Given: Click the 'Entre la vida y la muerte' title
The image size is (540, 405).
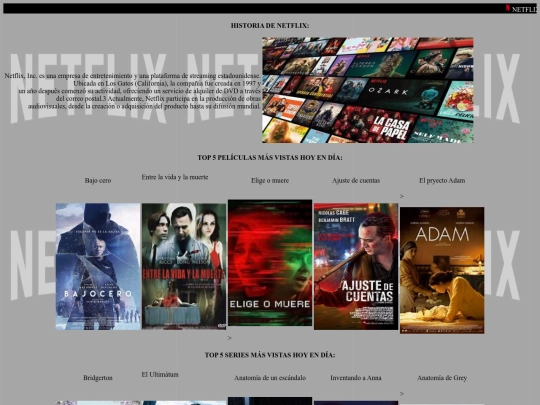Looking at the screenshot, I should point(175,177).
